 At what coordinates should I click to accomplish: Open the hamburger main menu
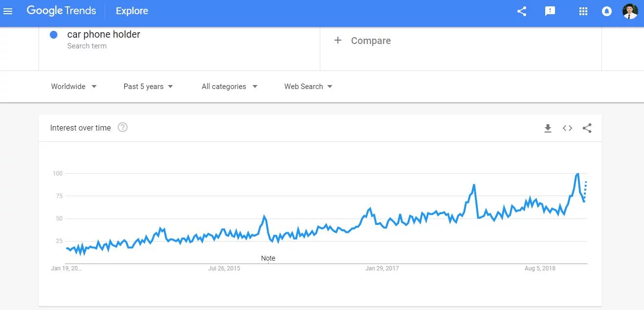[x=8, y=11]
